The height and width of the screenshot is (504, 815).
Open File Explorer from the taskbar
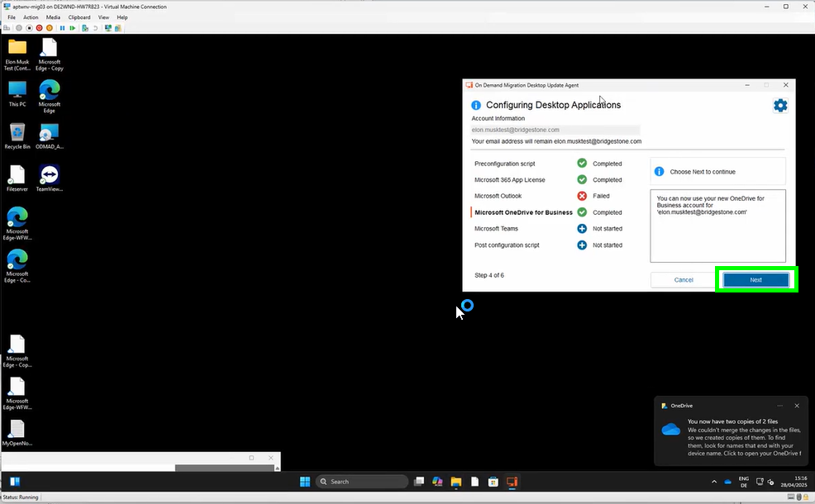click(455, 482)
